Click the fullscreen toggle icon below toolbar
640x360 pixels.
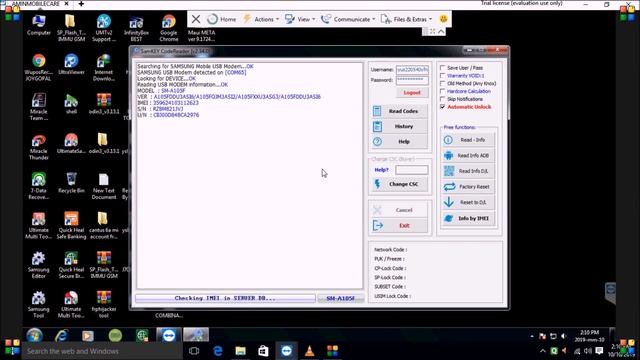(x=432, y=31)
